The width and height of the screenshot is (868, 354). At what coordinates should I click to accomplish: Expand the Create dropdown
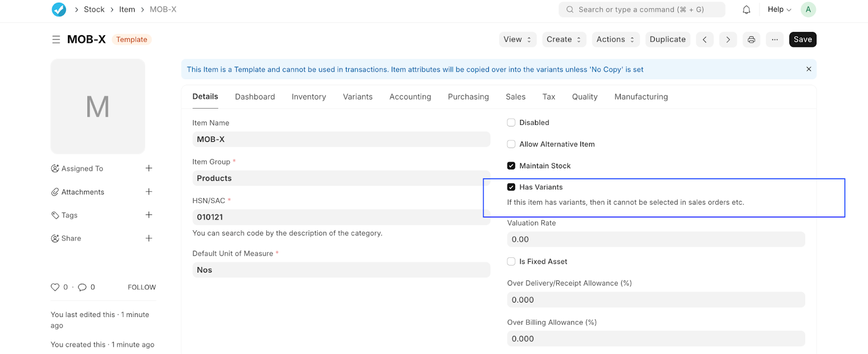point(564,40)
